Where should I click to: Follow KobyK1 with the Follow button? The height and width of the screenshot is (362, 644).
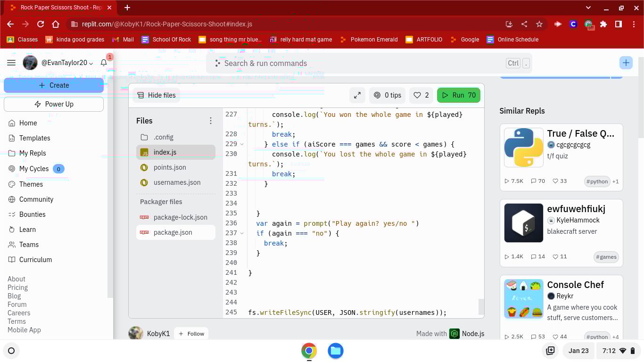tap(191, 334)
